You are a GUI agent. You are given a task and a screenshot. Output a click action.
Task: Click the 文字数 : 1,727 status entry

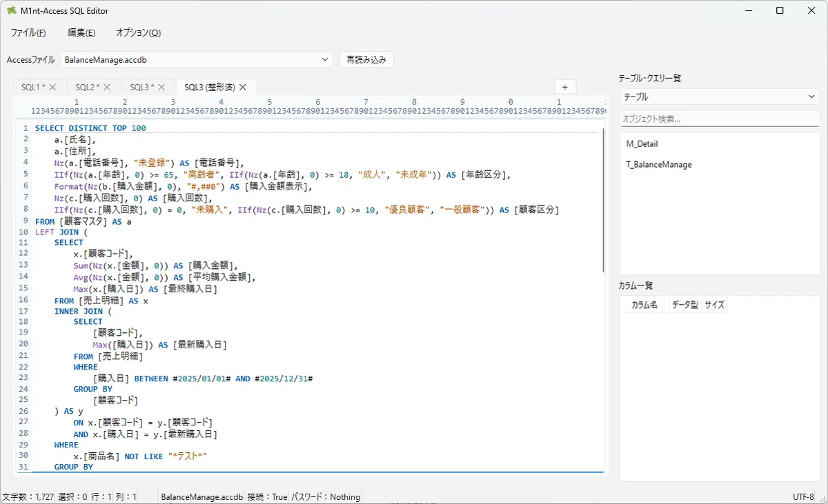tap(27, 496)
